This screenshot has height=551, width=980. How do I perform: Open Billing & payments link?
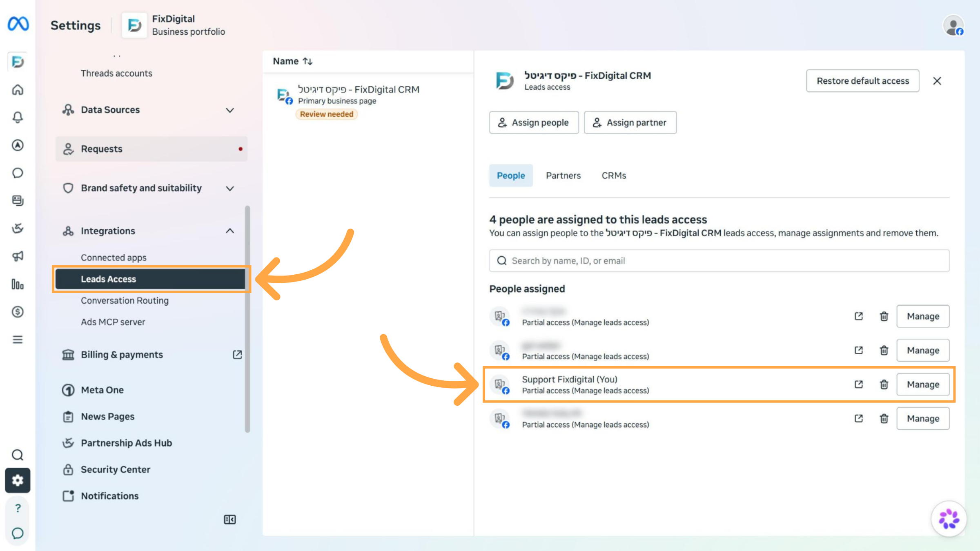[151, 355]
